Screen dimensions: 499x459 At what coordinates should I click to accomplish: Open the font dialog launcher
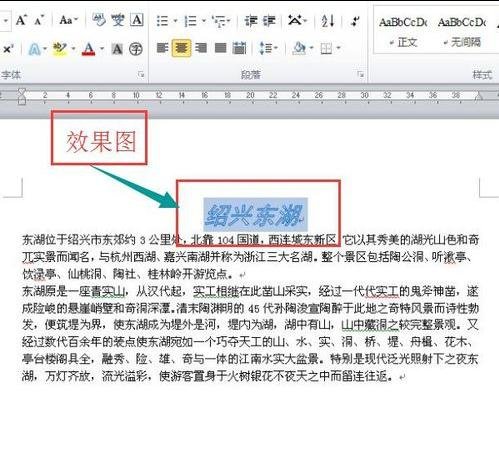point(141,74)
